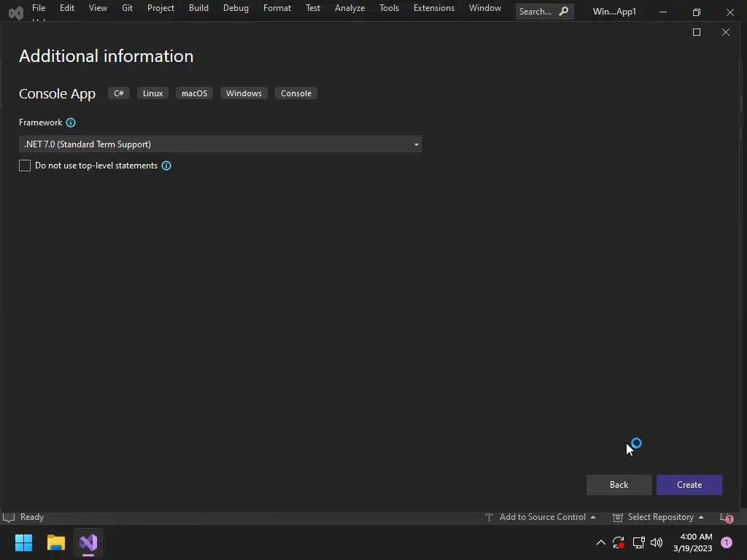747x560 pixels.
Task: Open the Windows Start menu
Action: [23, 542]
